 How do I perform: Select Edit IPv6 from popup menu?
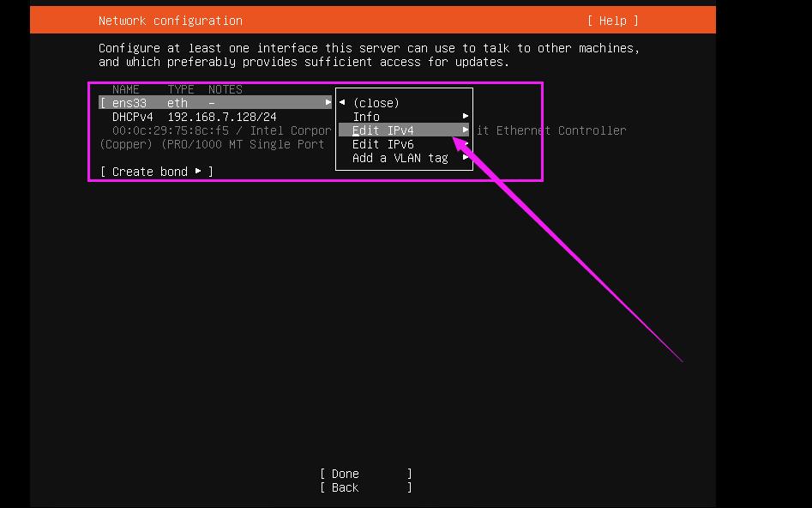(x=383, y=144)
